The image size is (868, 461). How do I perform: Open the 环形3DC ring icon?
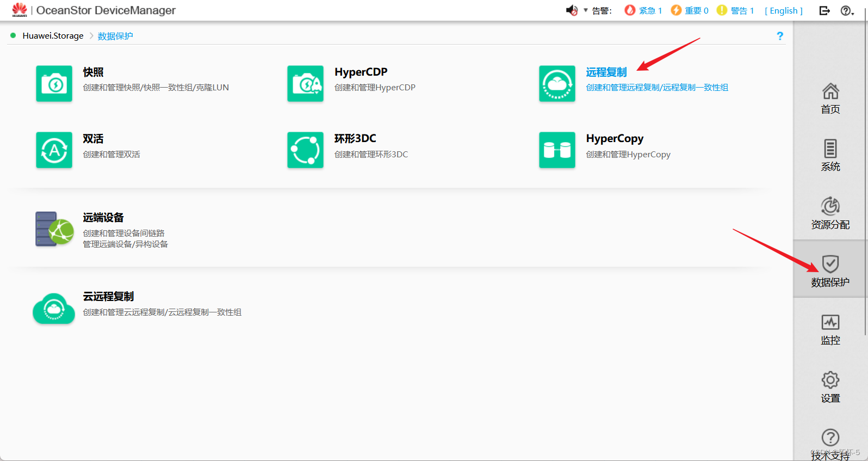pyautogui.click(x=305, y=150)
